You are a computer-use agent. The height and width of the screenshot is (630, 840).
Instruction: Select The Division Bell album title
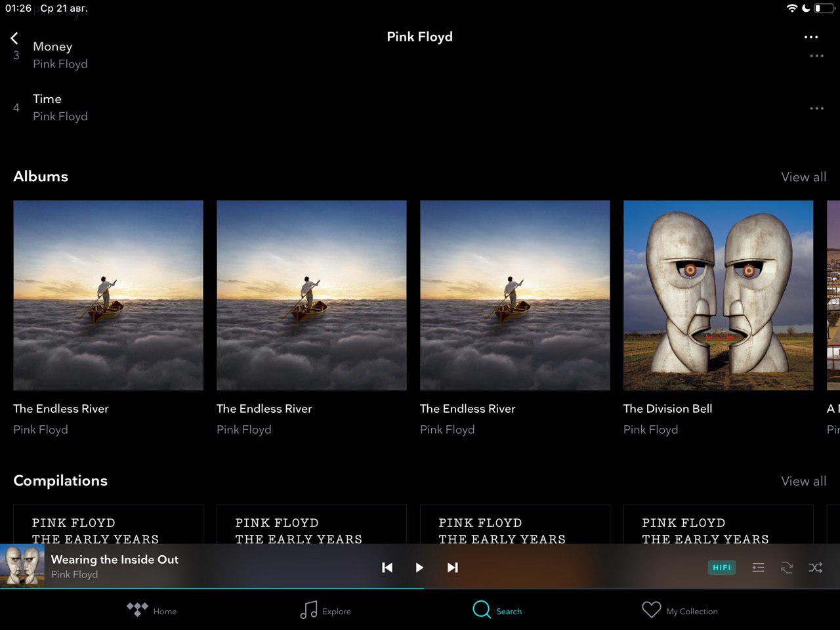pyautogui.click(x=667, y=409)
